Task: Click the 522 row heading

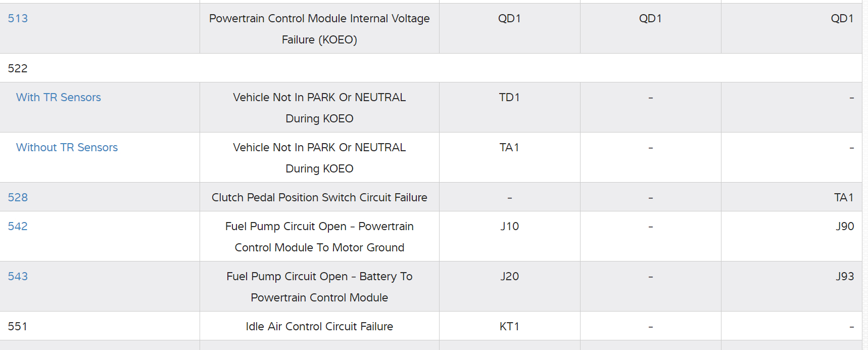Action: point(18,69)
